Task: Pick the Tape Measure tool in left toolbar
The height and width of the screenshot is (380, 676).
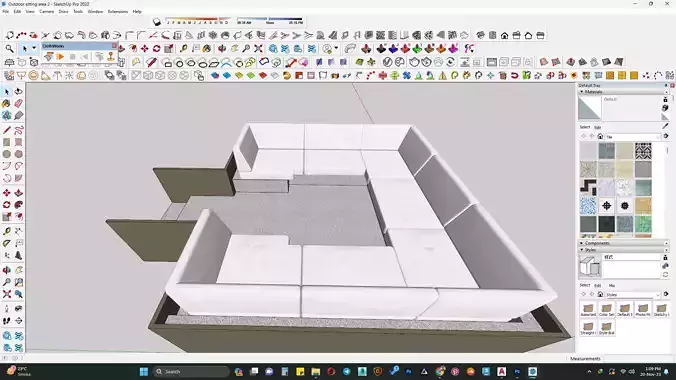Action: click(6, 232)
